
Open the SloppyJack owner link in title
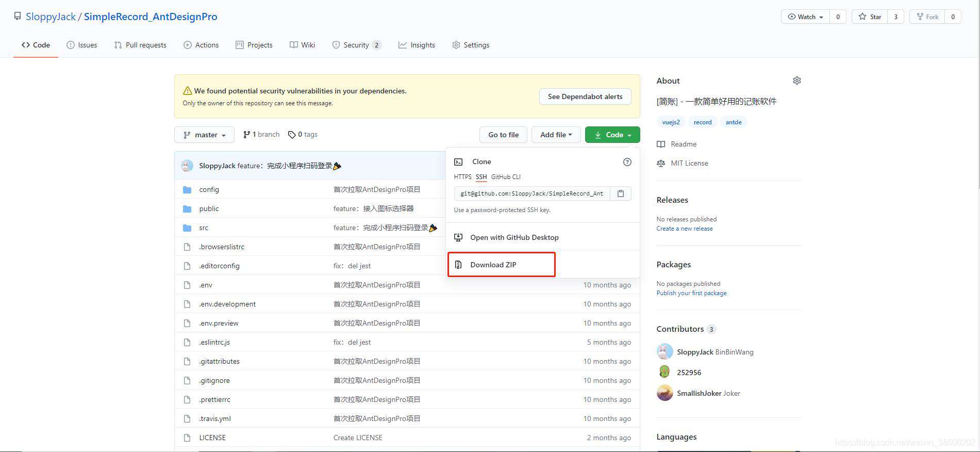coord(51,17)
